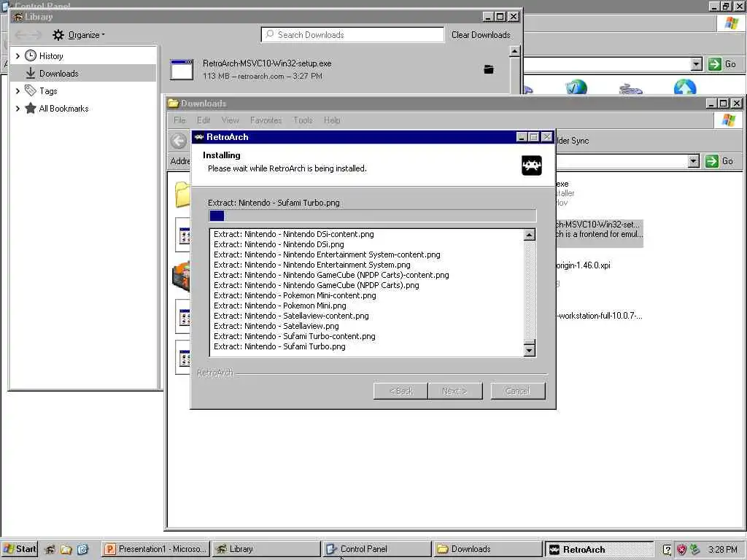The height and width of the screenshot is (560, 747).
Task: Launch quick launch show desktop icon
Action: [x=82, y=550]
